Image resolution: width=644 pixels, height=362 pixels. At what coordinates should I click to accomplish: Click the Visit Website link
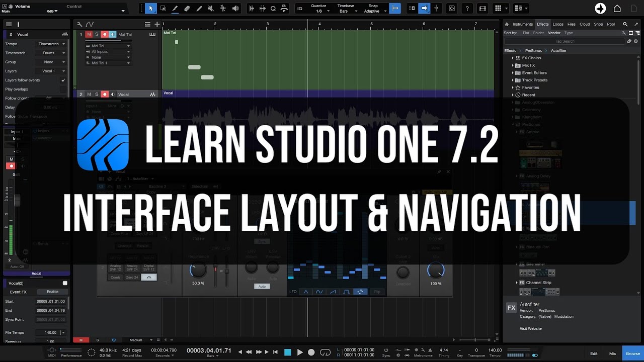click(x=531, y=329)
